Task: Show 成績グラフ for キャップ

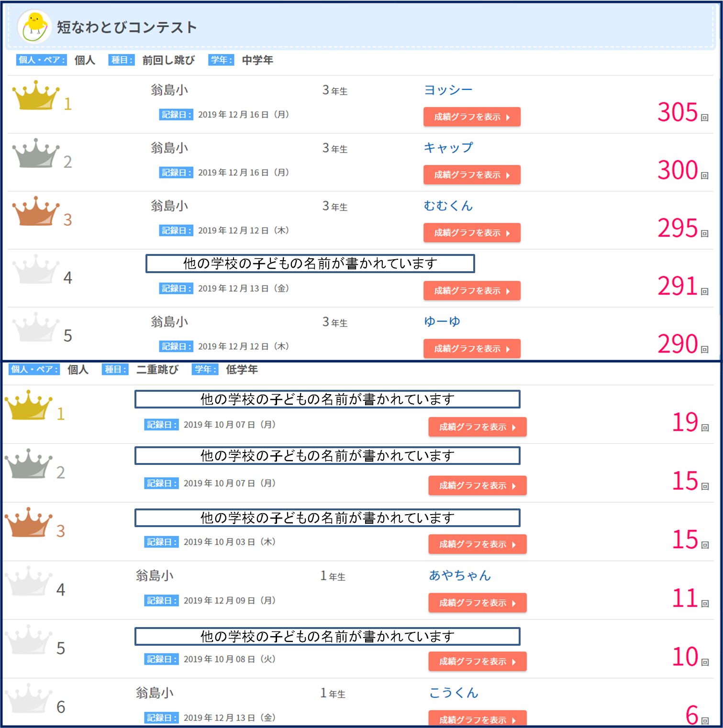Action: (472, 175)
